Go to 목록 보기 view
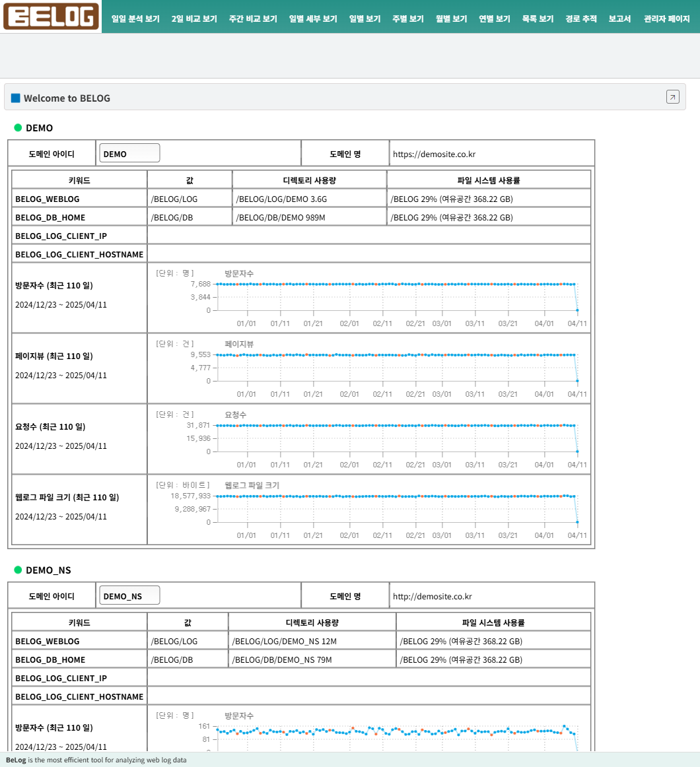 click(538, 18)
